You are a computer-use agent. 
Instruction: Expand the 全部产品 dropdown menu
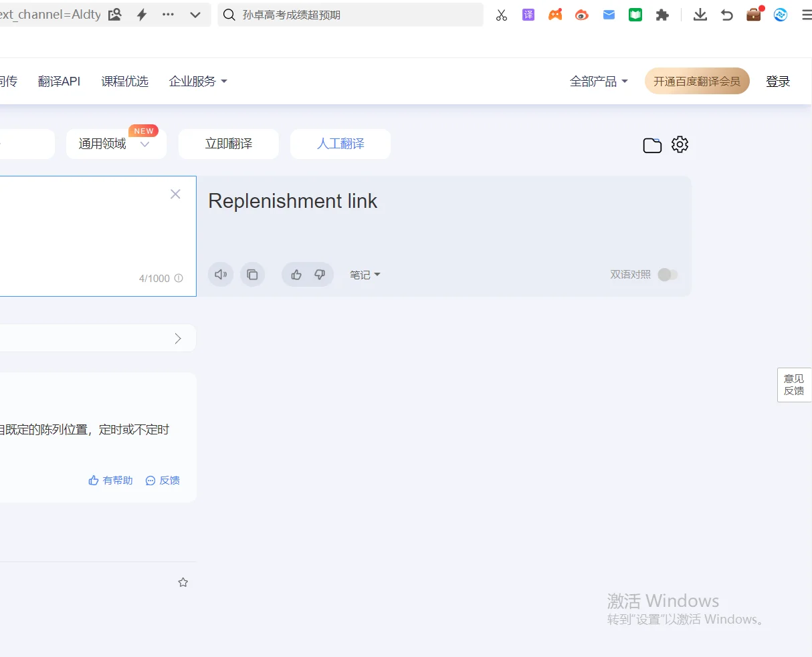599,82
